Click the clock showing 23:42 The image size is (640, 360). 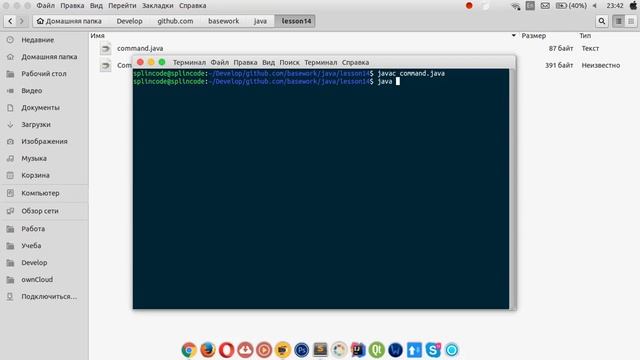coord(615,6)
